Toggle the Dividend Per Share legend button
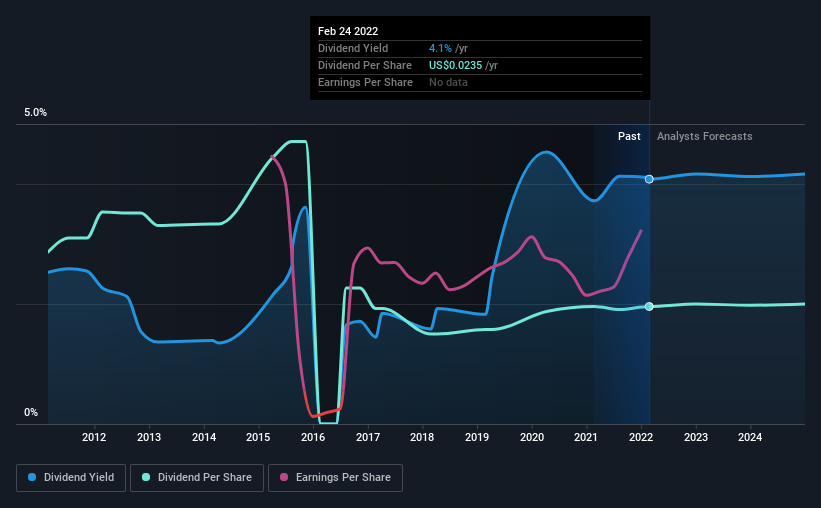821x508 pixels. click(197, 478)
